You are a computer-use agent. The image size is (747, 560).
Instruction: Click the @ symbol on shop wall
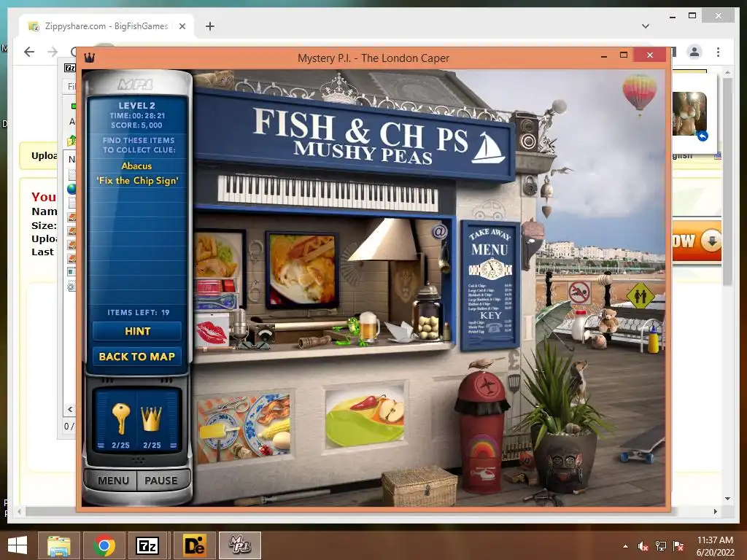(439, 232)
